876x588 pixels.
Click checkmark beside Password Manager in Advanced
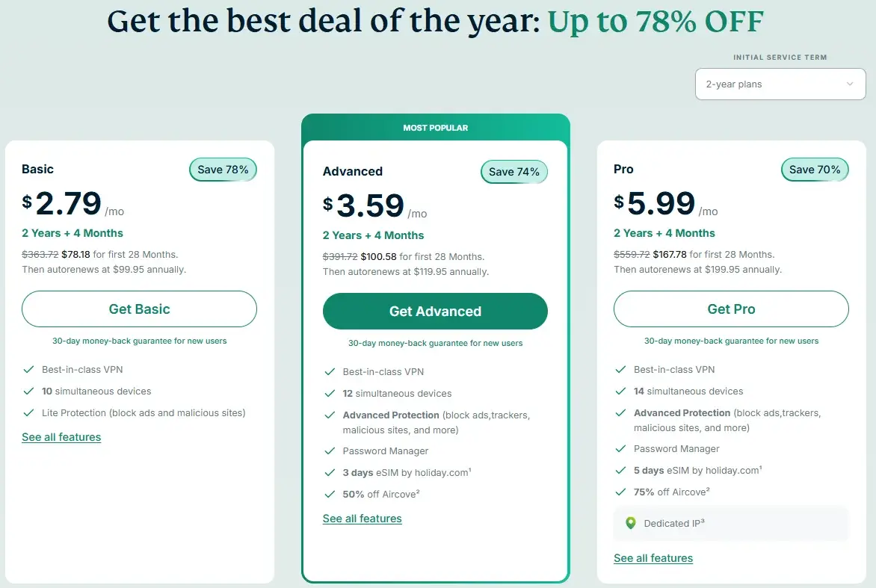pyautogui.click(x=330, y=451)
